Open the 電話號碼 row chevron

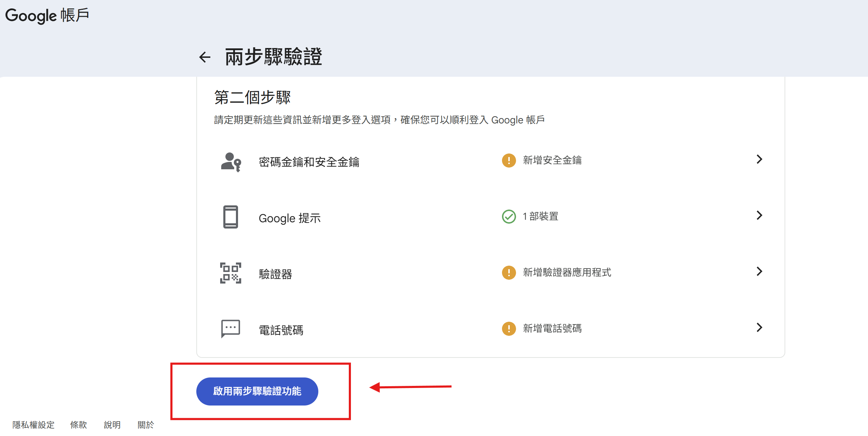(759, 327)
